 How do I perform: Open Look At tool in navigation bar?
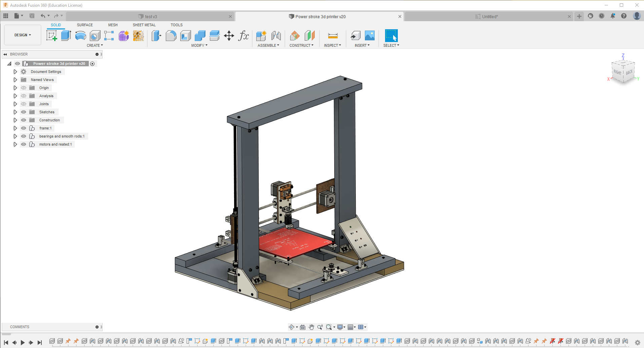click(x=303, y=327)
